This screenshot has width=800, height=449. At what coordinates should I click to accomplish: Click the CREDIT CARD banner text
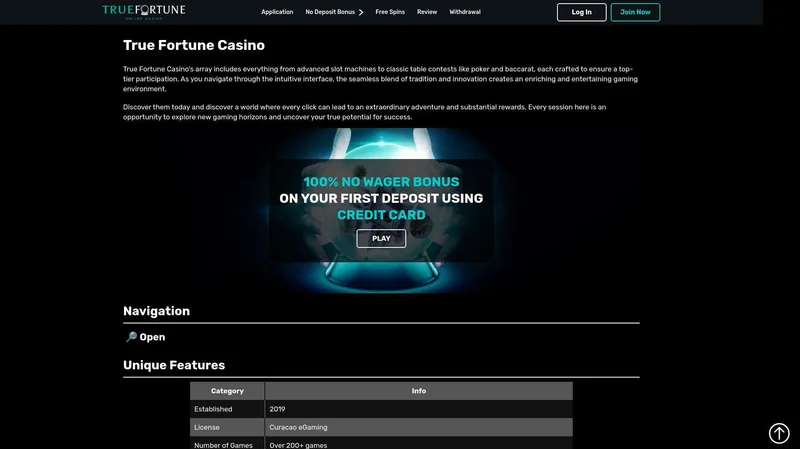pos(381,215)
